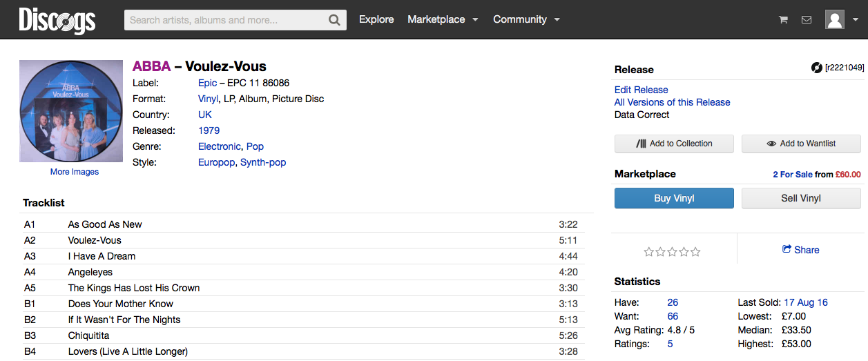Click the A2 track Voulez-Vous in the tracklist
The height and width of the screenshot is (361, 868).
tap(95, 240)
